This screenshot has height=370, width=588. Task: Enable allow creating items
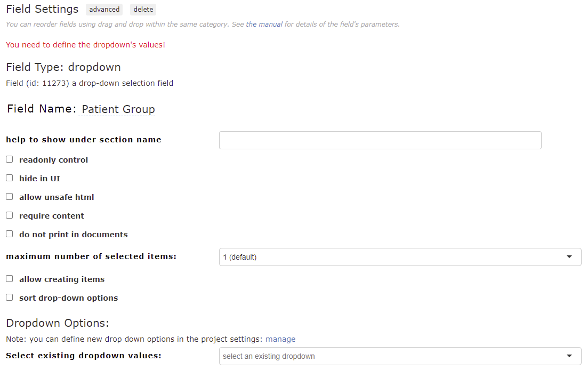click(10, 279)
